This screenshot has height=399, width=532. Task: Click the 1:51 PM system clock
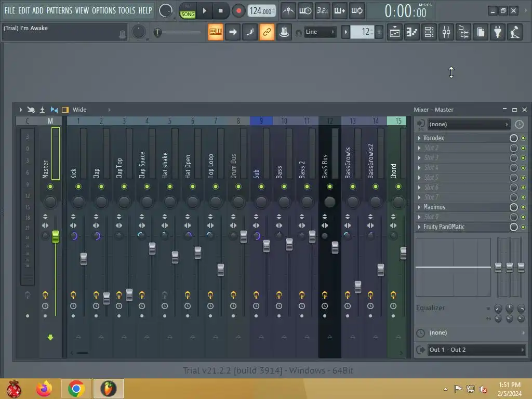510,385
